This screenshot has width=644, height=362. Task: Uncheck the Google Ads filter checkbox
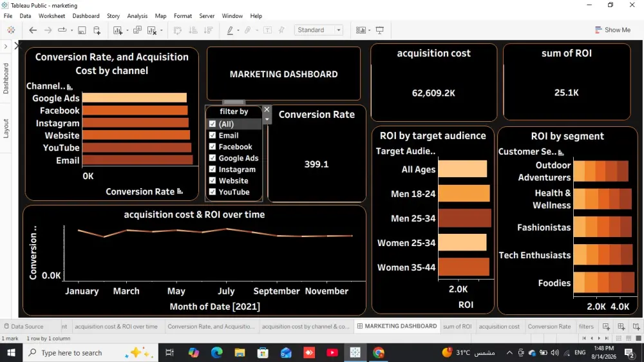pyautogui.click(x=213, y=158)
